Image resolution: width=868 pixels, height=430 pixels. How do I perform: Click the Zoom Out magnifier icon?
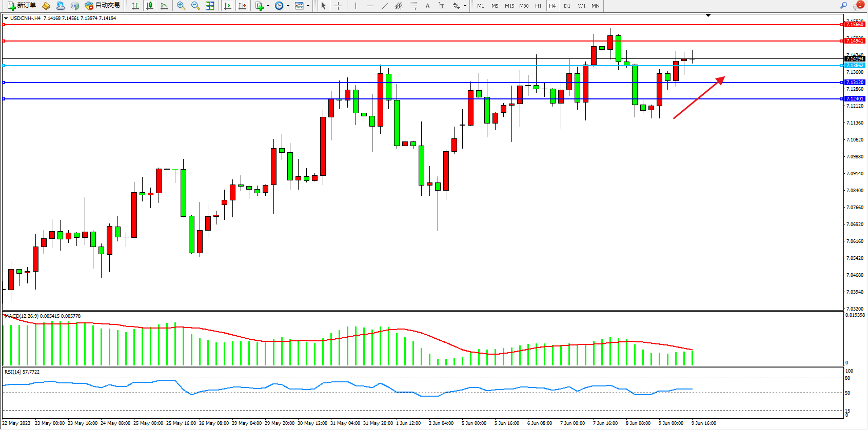tap(195, 6)
